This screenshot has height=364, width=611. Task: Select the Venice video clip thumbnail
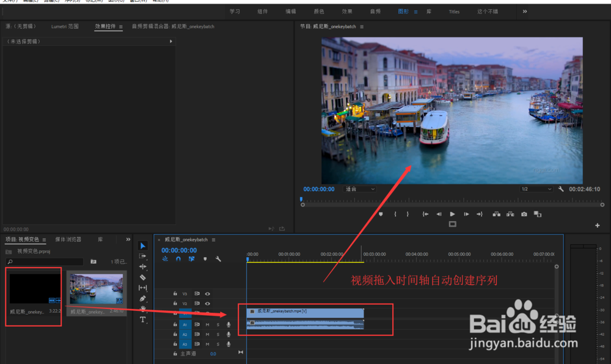pos(97,289)
